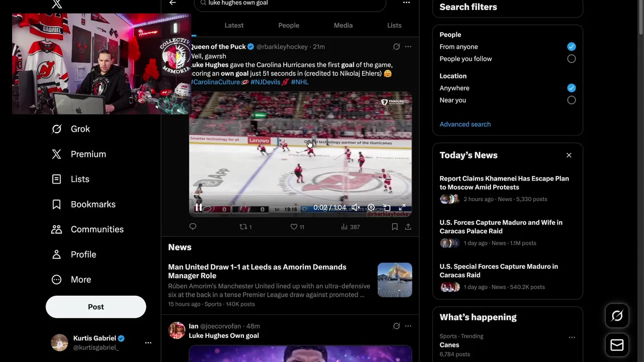This screenshot has width=644, height=362.
Task: Click video time 0:02 / 1:04 display
Action: [330, 208]
